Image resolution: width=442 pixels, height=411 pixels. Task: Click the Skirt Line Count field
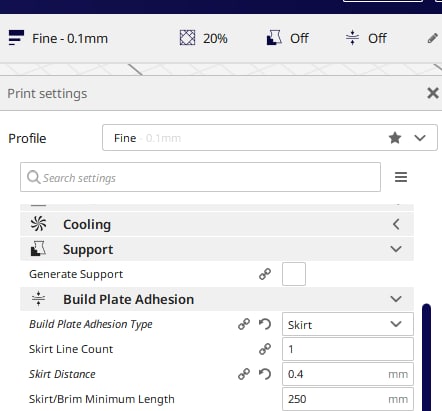click(348, 349)
